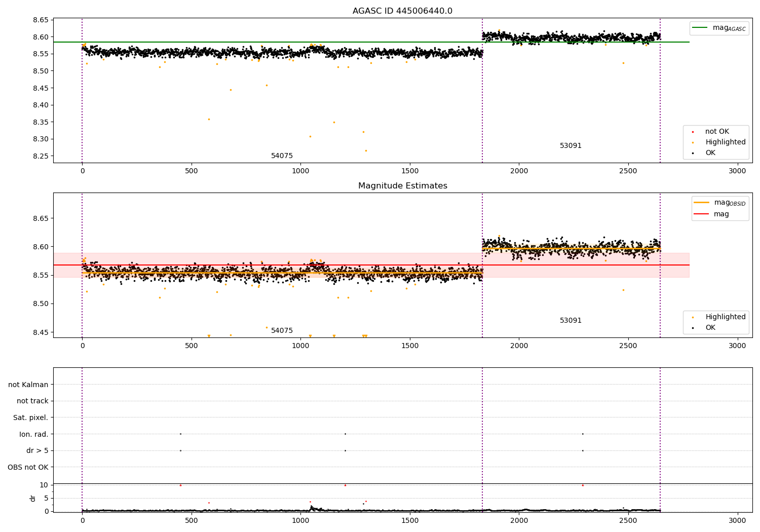The height and width of the screenshot is (532, 760).
Task: Click the 'dr > 5' axis label
Action: coord(37,450)
